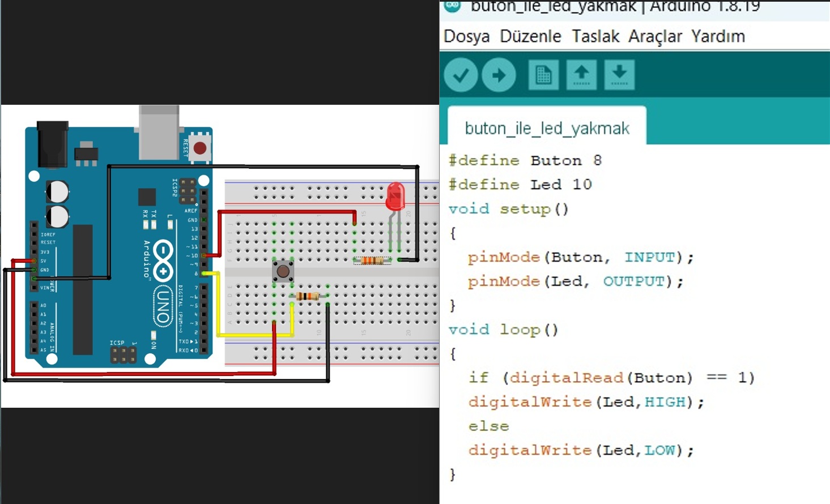Create a new sketch with New icon
This screenshot has height=504, width=830.
point(543,75)
